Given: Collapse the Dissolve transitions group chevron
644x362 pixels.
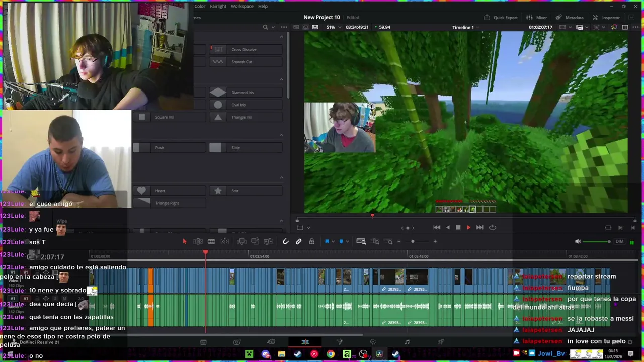Looking at the screenshot, I should click(281, 37).
